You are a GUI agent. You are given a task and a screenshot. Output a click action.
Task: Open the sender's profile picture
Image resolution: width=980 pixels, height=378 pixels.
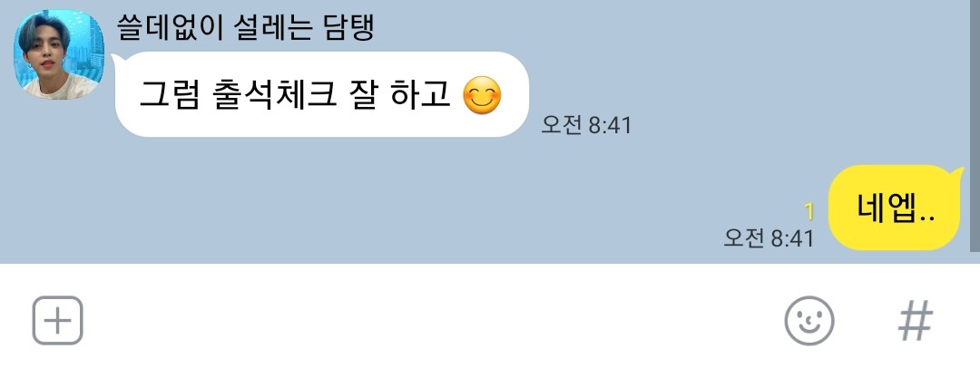(x=59, y=54)
